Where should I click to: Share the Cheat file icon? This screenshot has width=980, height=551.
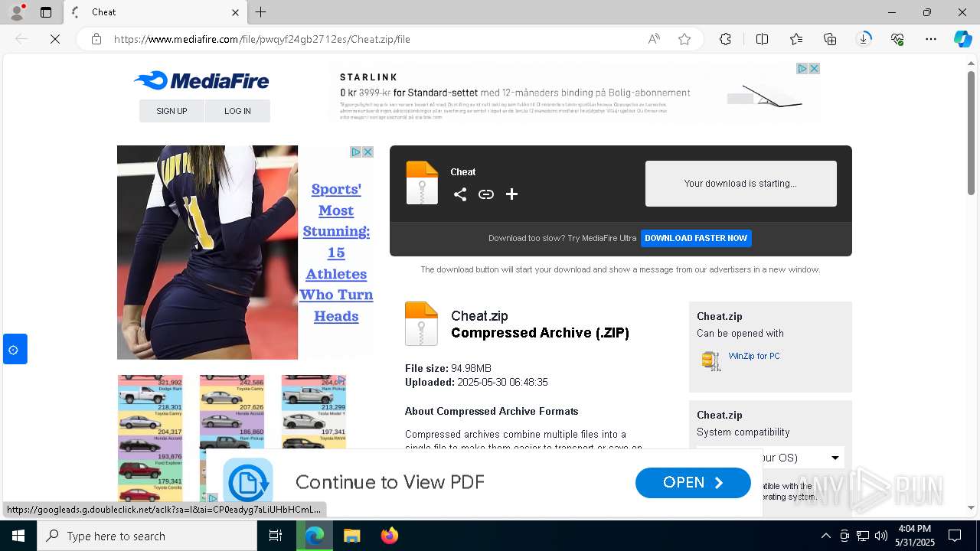(x=460, y=194)
